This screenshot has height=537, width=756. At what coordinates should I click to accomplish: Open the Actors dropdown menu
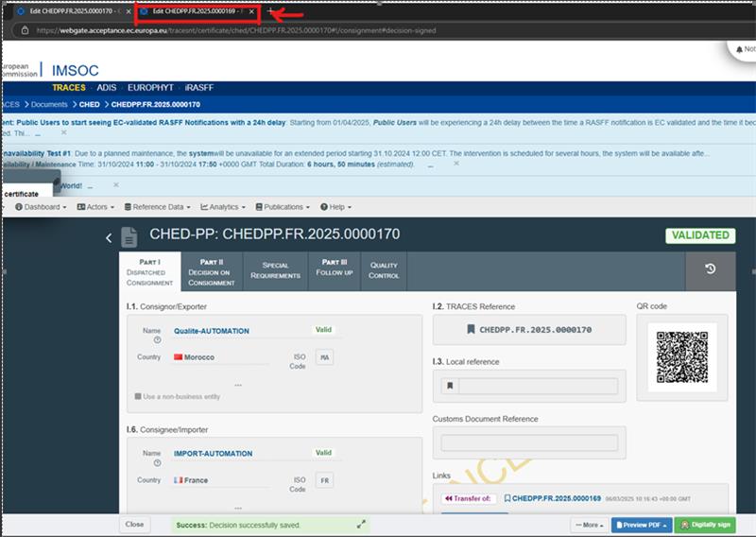click(95, 206)
